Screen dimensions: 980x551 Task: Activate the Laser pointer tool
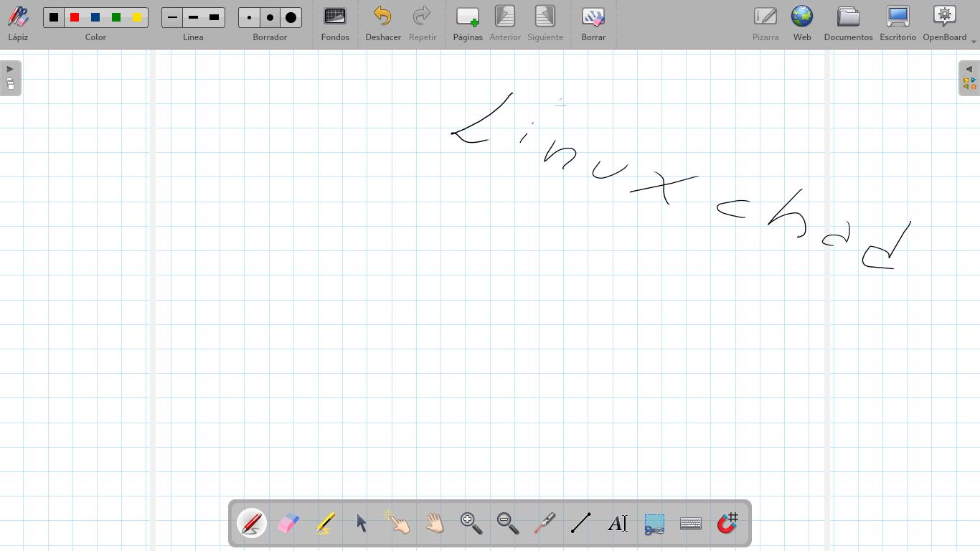[545, 523]
